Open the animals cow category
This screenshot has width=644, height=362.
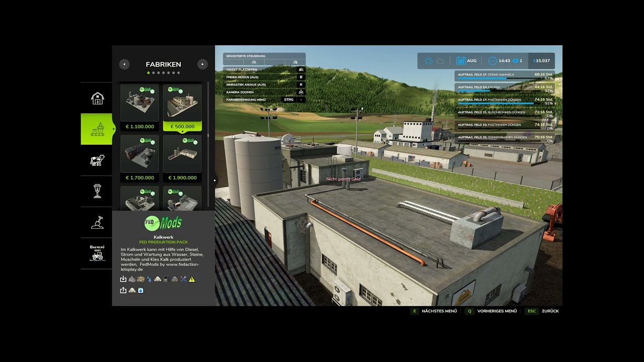click(97, 160)
